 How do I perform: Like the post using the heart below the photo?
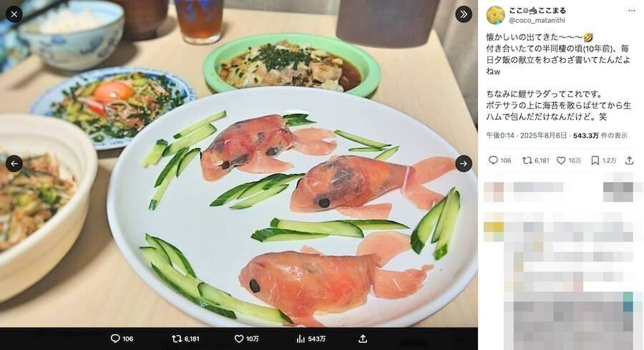[x=240, y=339]
